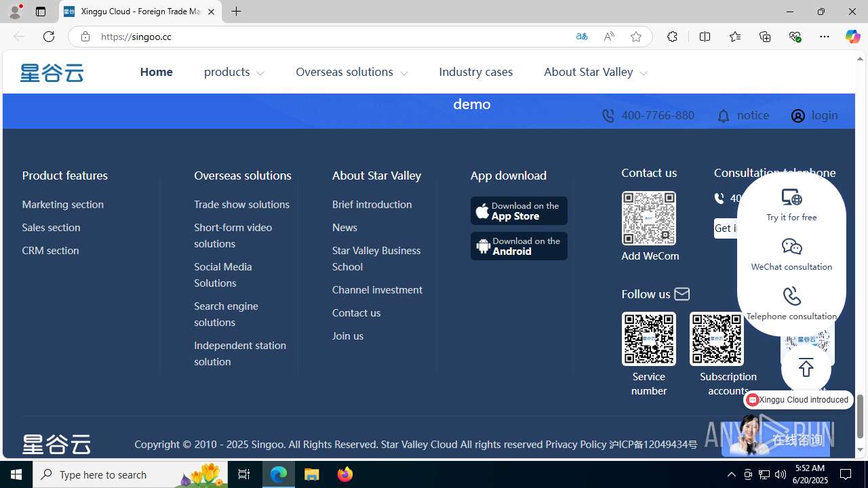
Task: Click the browser Refresh button
Action: (x=48, y=37)
